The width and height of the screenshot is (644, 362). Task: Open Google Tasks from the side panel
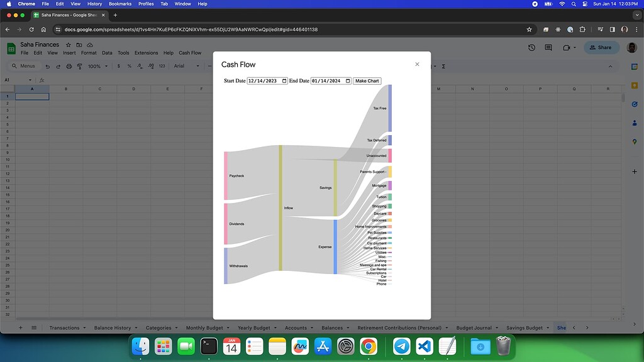pos(634,105)
